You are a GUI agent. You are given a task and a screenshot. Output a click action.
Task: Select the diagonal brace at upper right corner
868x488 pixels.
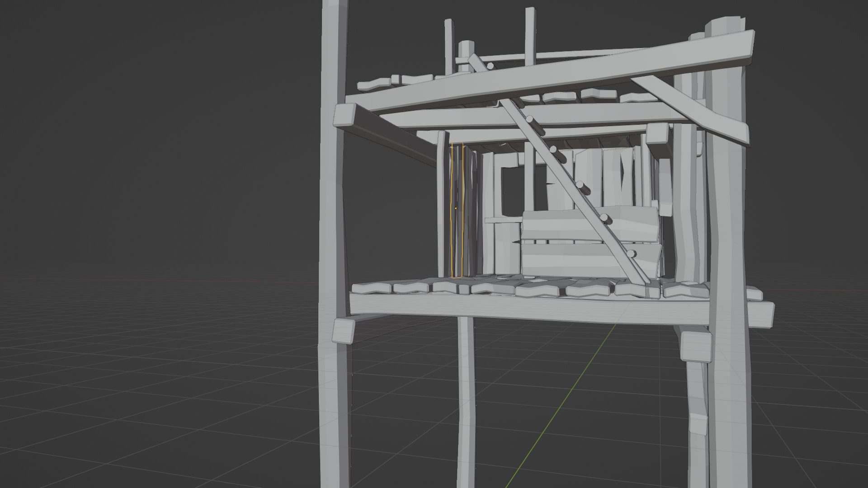point(687,106)
